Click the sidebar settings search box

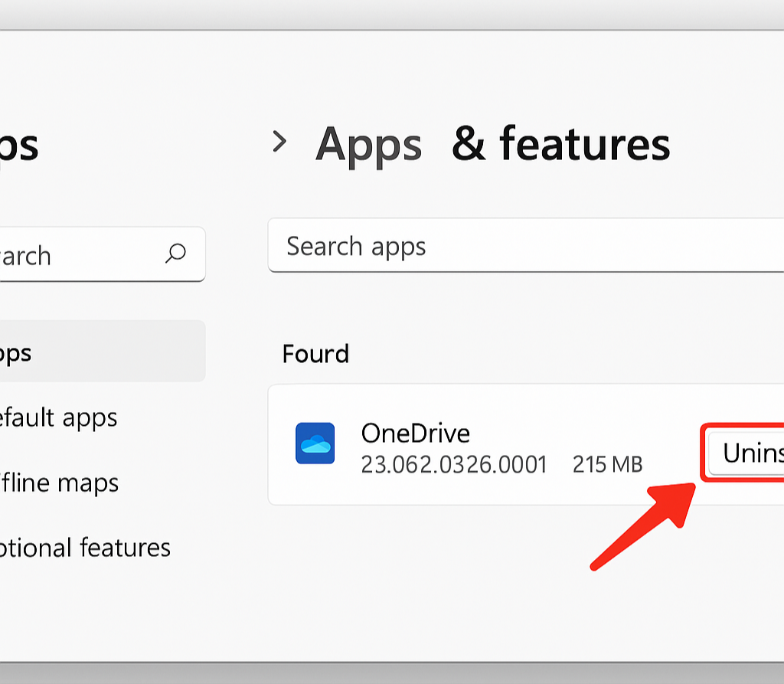[103, 254]
